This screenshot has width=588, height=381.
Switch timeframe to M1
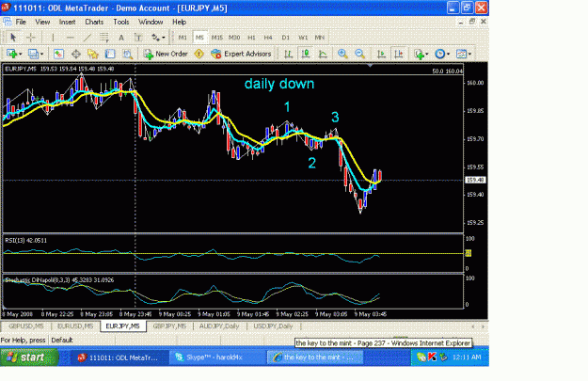183,38
